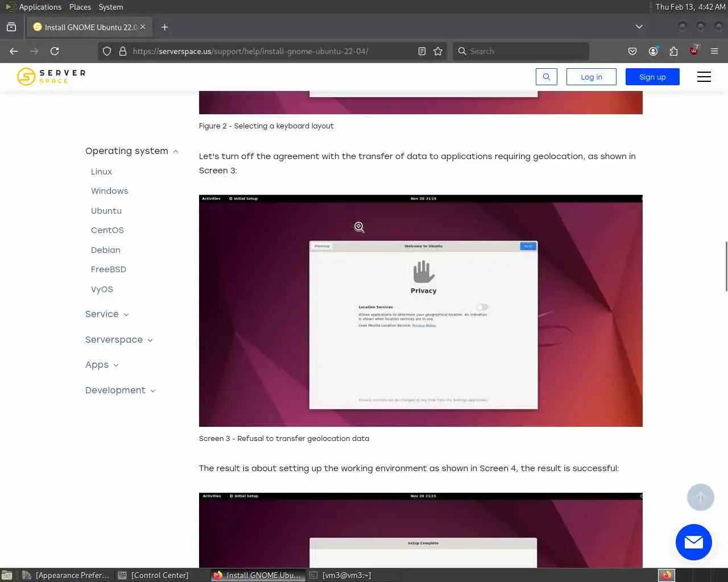Open the extensions puzzle icon
The image size is (728, 582).
pyautogui.click(x=673, y=51)
